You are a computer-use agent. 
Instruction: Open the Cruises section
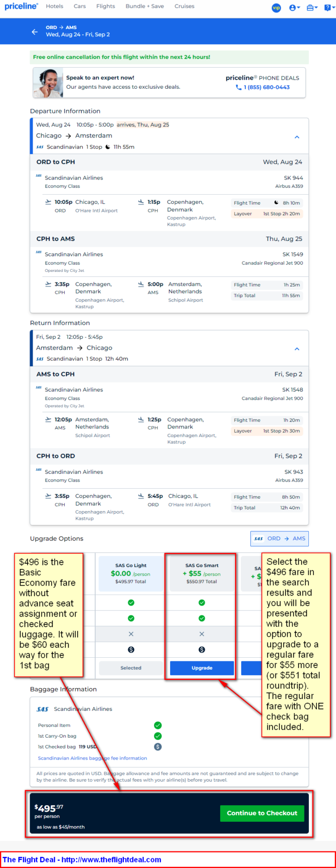point(184,7)
